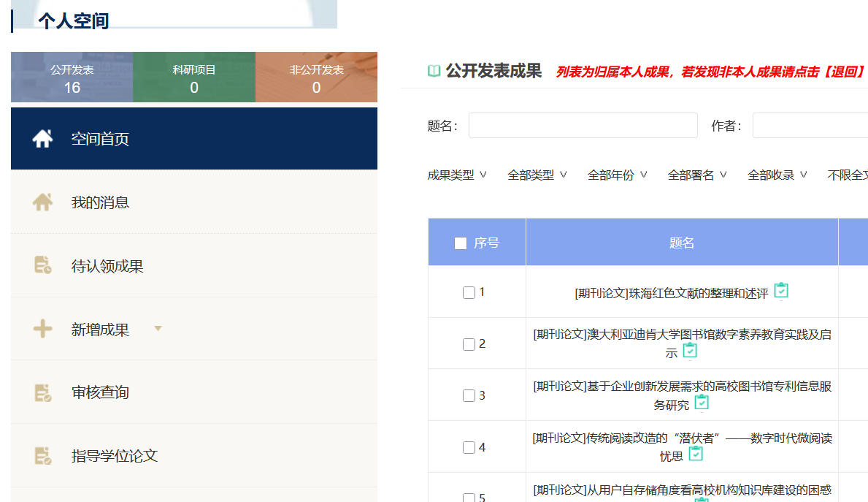Check the checkbox for row 1
Screen dimensions: 868x502
point(469,292)
